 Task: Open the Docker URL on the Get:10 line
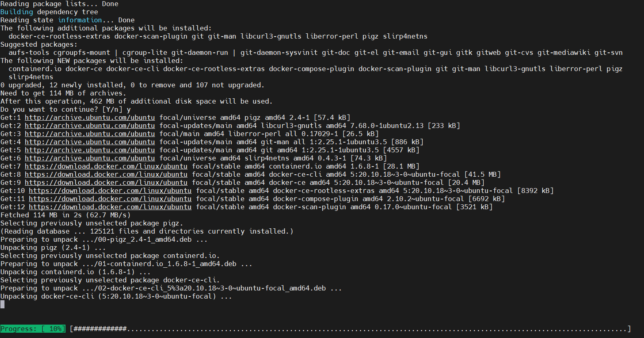110,191
